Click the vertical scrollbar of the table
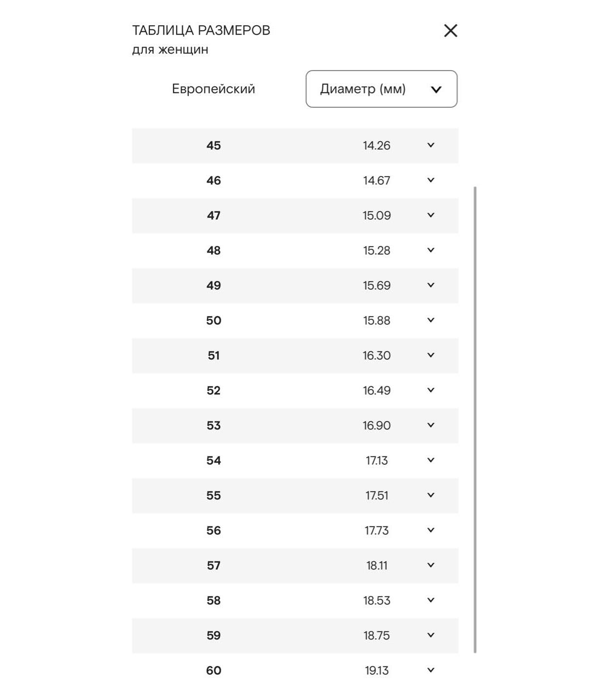The width and height of the screenshot is (591, 700). coord(475,419)
